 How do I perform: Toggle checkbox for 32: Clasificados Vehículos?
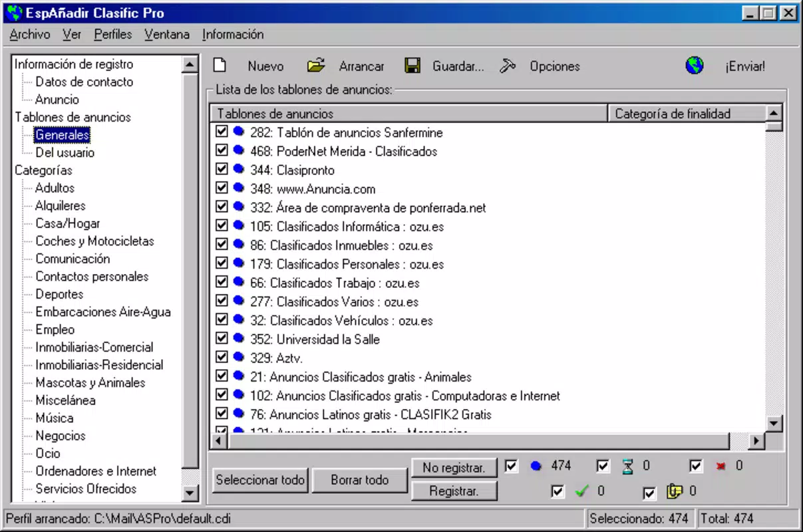coord(222,320)
